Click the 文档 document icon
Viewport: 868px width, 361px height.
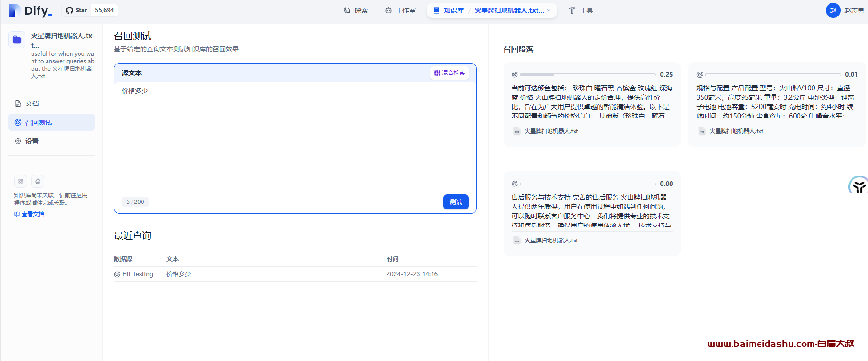18,104
